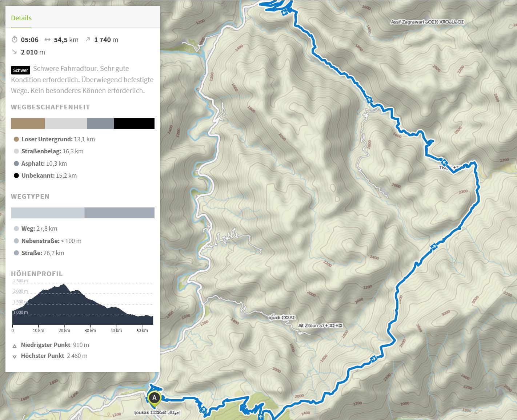Click the highest point triangle icon
The height and width of the screenshot is (420, 517).
coord(15,356)
